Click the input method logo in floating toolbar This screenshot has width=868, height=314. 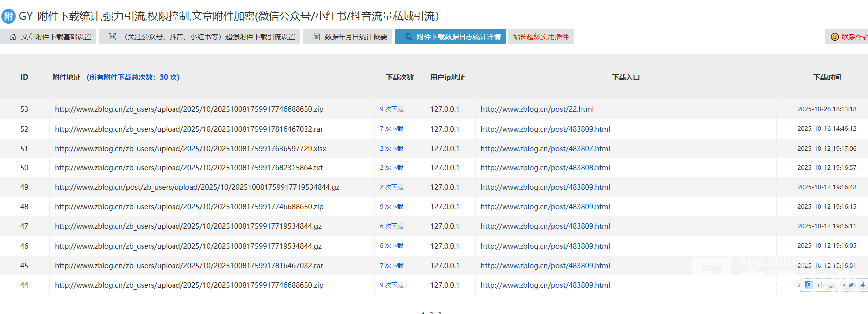click(x=808, y=285)
